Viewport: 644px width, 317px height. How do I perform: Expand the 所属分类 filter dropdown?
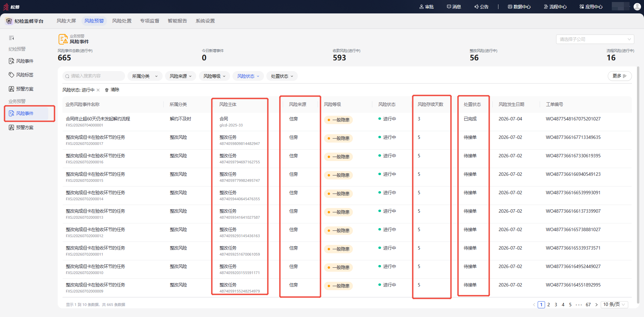pyautogui.click(x=145, y=76)
